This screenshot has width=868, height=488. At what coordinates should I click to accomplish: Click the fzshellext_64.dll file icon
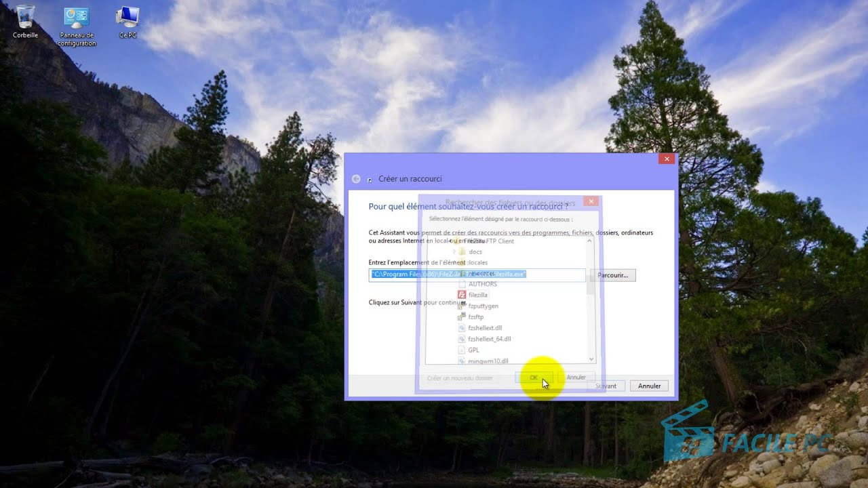click(x=462, y=339)
